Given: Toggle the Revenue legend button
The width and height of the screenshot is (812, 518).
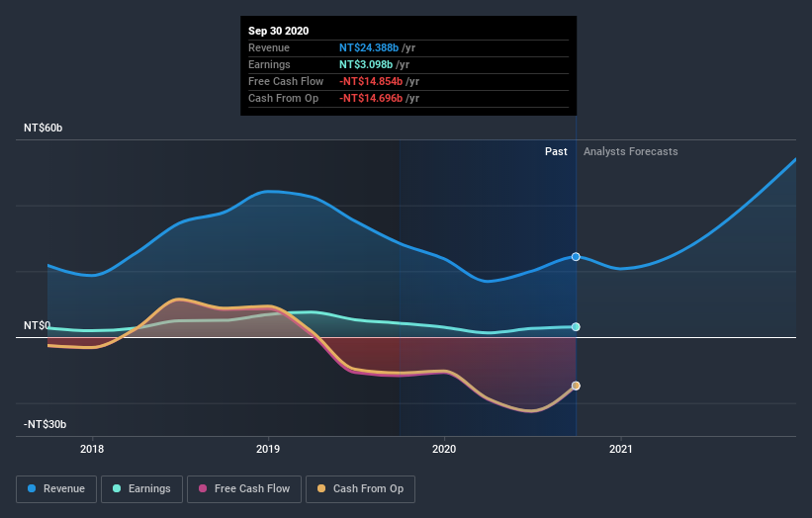Looking at the screenshot, I should pos(56,489).
